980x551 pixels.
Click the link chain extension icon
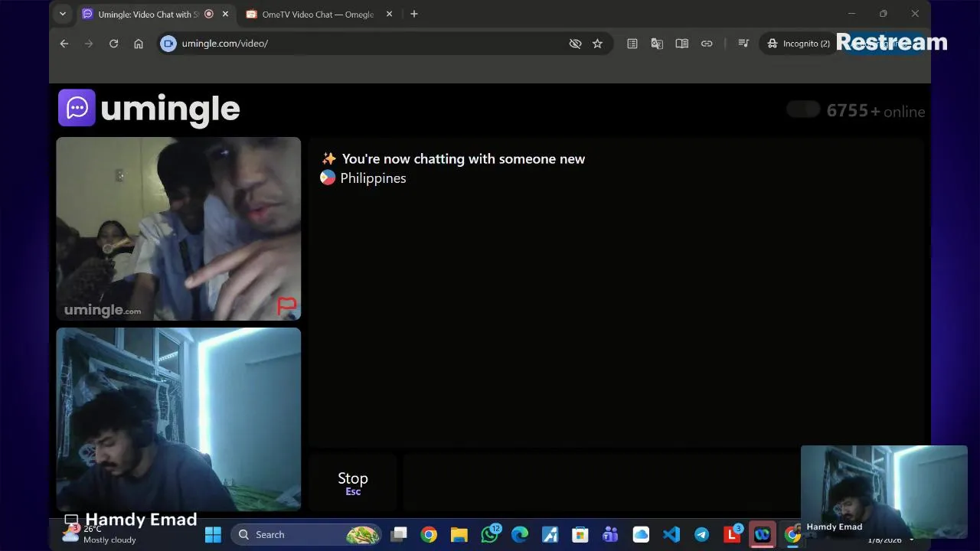pyautogui.click(x=707, y=44)
